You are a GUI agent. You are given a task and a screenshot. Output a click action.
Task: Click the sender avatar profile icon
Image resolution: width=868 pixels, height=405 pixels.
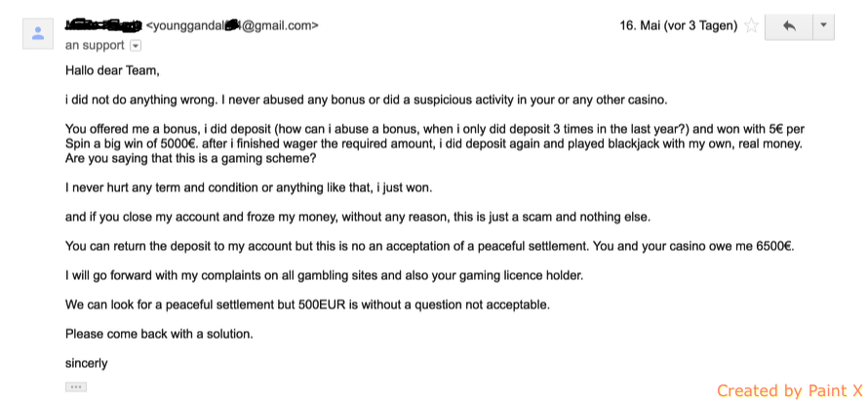pyautogui.click(x=38, y=33)
